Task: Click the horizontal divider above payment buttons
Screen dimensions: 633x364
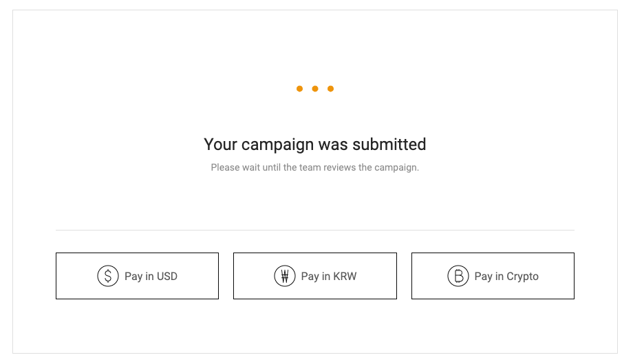Action: [315, 230]
